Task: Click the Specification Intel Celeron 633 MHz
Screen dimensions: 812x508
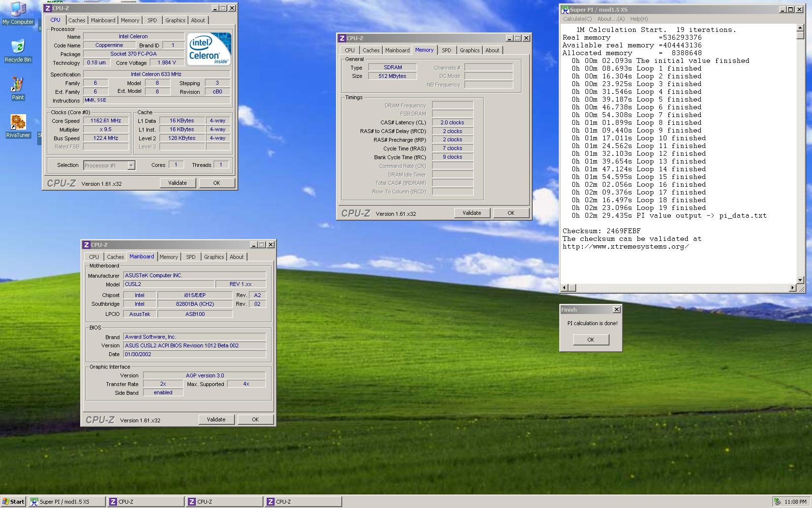Action: tap(156, 75)
